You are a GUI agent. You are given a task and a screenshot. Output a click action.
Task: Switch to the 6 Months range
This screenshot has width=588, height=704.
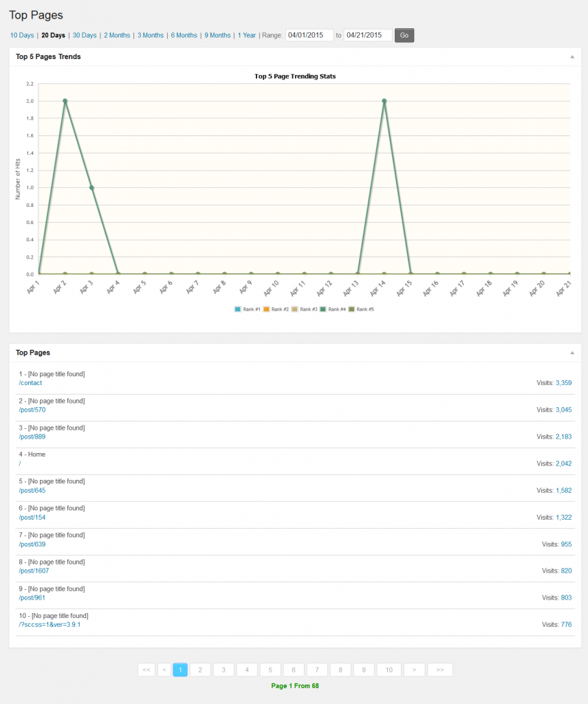(x=184, y=35)
